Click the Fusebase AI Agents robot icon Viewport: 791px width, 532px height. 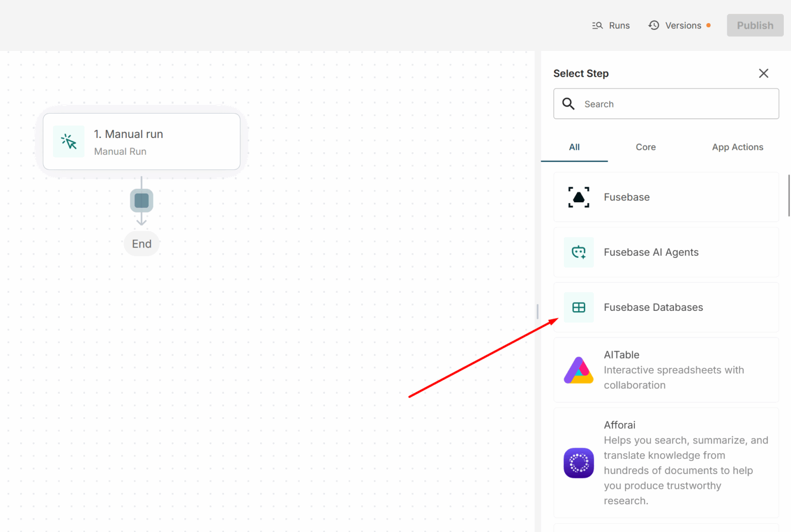click(x=578, y=252)
